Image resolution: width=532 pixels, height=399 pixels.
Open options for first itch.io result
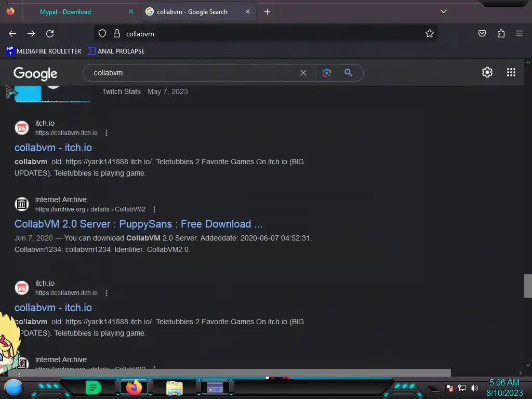[107, 133]
